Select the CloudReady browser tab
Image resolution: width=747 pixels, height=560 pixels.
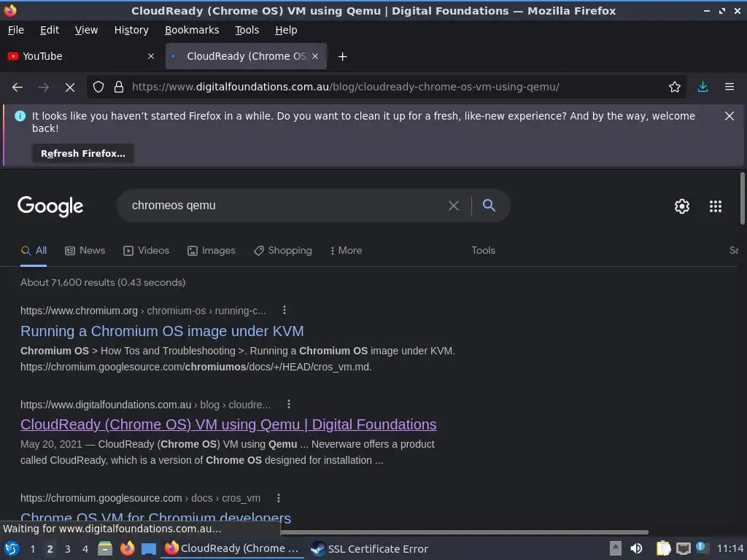coord(246,56)
